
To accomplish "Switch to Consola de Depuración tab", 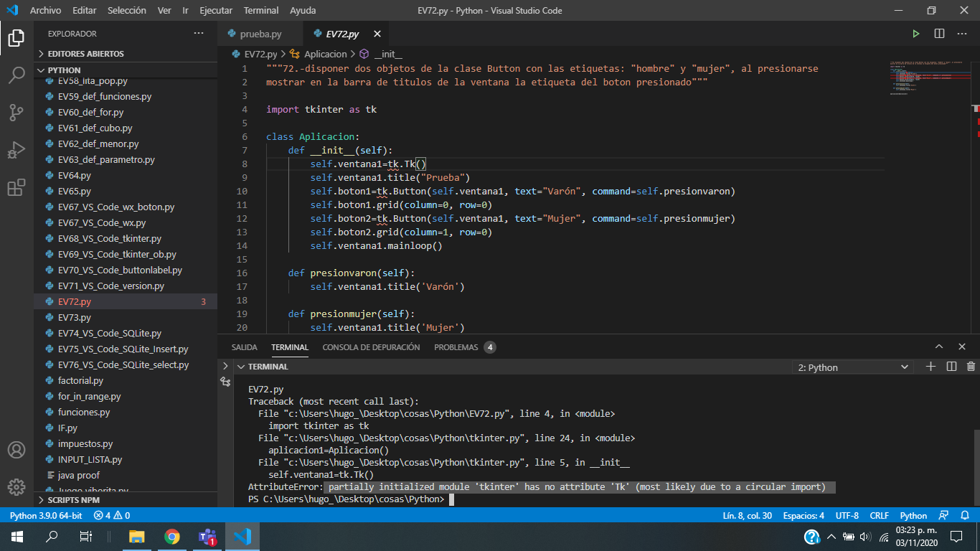I will (x=371, y=347).
